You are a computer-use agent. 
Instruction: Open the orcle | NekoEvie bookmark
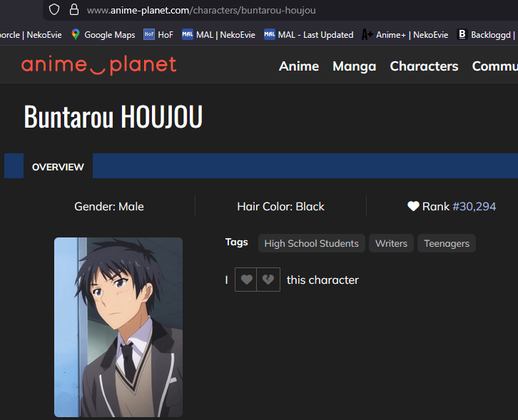click(x=31, y=35)
